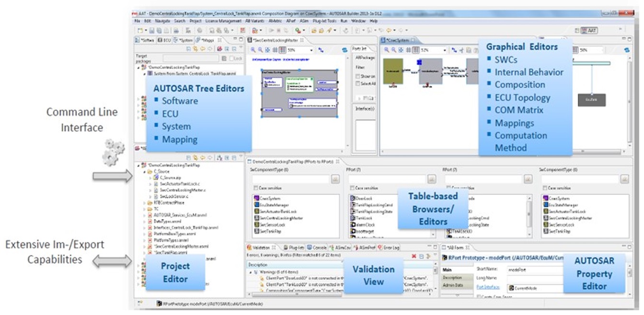The width and height of the screenshot is (644, 315).
Task: Select alarmClock in the PPort list
Action: [363, 225]
